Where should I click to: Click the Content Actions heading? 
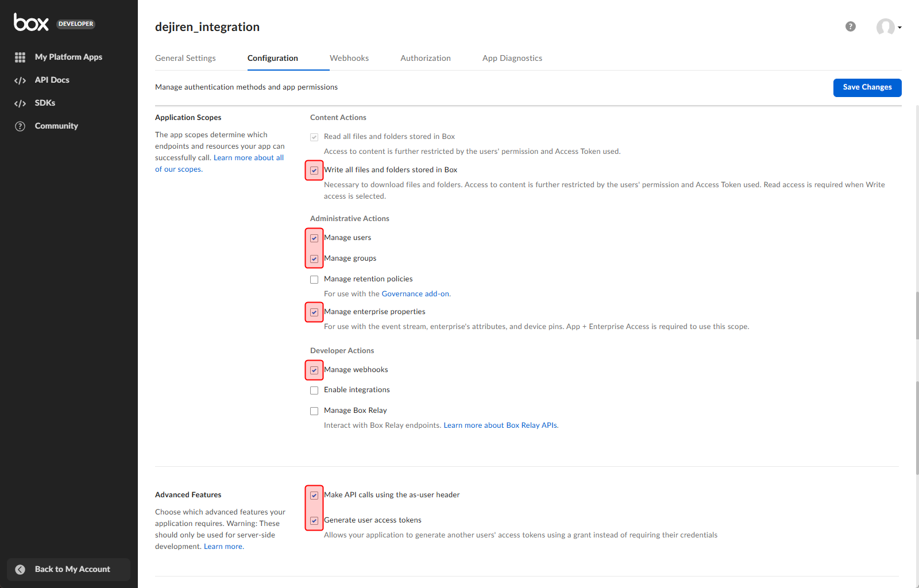tap(338, 118)
